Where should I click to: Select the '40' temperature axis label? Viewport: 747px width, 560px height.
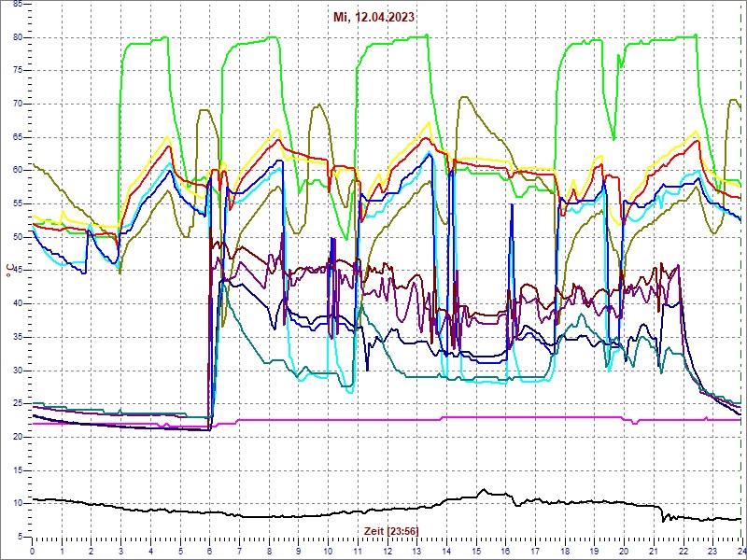tap(18, 304)
